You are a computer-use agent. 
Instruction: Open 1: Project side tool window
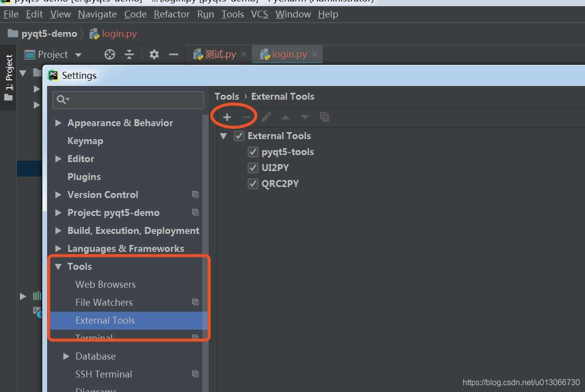8,78
